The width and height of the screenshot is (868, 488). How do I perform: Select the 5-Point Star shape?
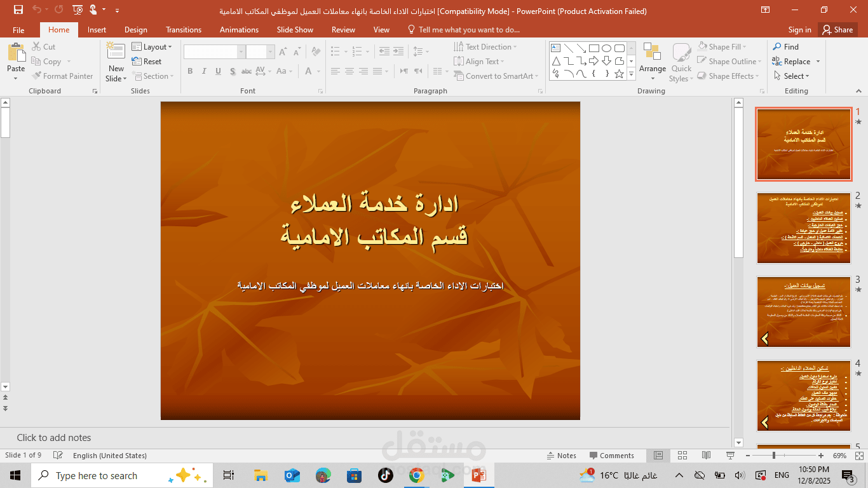point(620,73)
